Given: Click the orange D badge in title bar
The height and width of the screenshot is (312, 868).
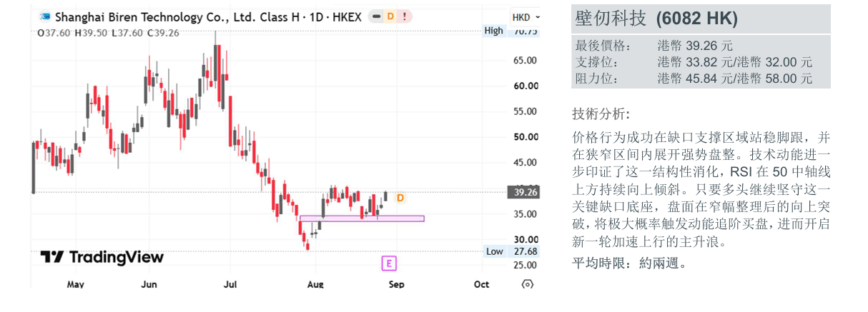Looking at the screenshot, I should point(390,16).
